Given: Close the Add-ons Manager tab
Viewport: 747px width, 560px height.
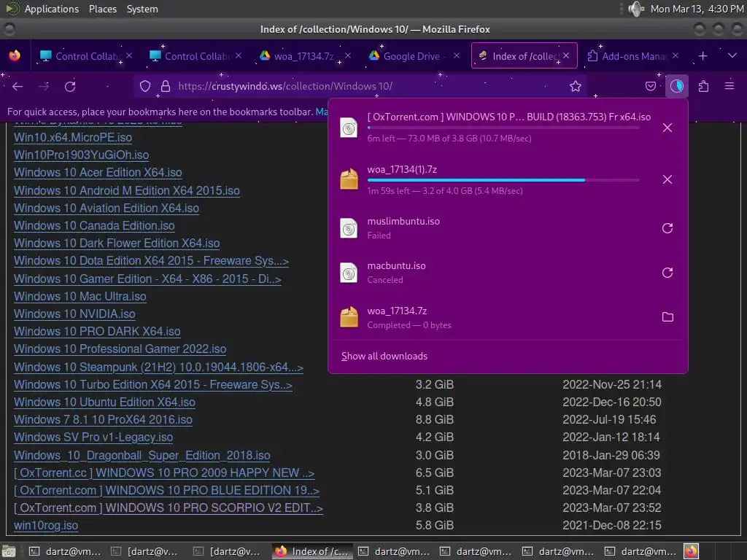Looking at the screenshot, I should pos(676,55).
